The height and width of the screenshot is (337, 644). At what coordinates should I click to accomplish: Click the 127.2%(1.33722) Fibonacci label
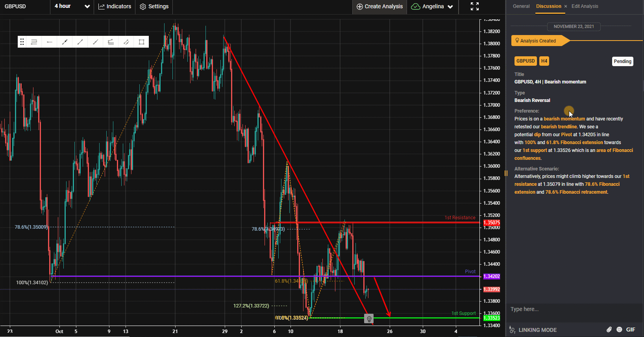click(x=251, y=306)
